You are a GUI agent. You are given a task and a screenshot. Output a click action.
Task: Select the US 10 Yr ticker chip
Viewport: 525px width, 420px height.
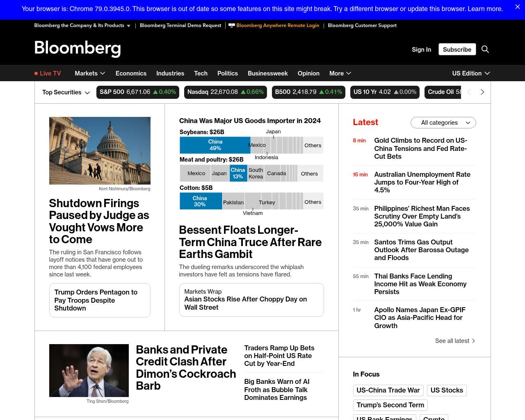pos(385,92)
